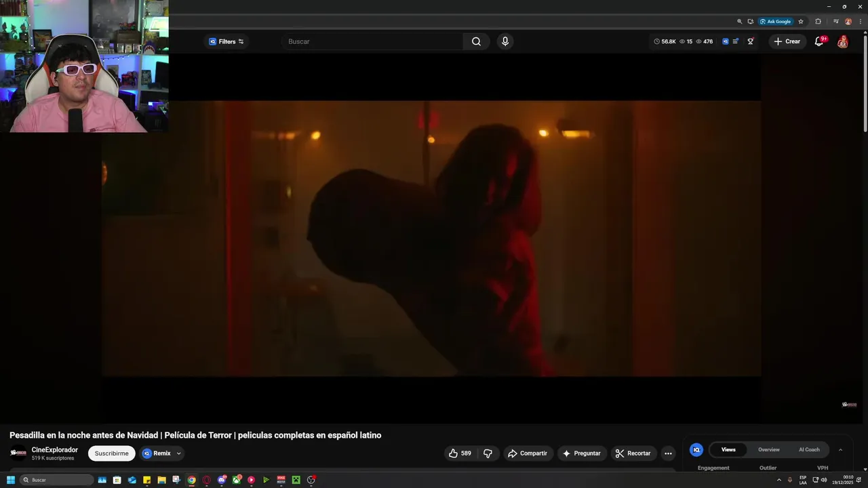868x488 pixels.
Task: Open vidIQ Filters options
Action: [227, 41]
